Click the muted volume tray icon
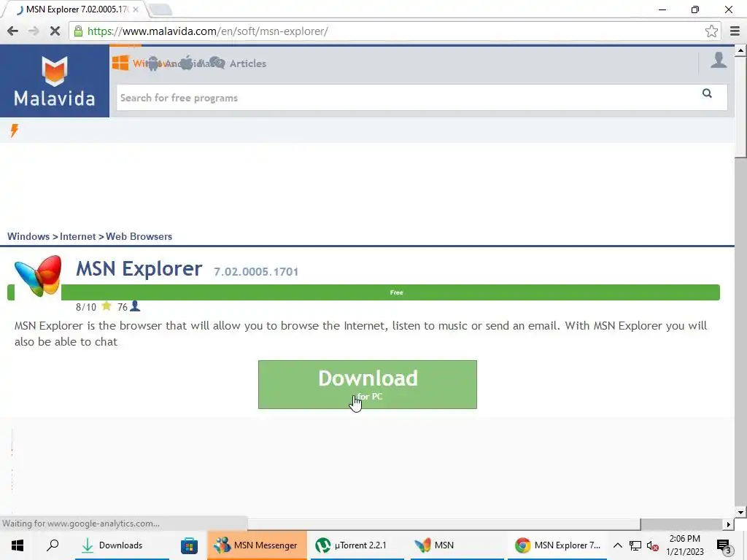 [x=652, y=545]
